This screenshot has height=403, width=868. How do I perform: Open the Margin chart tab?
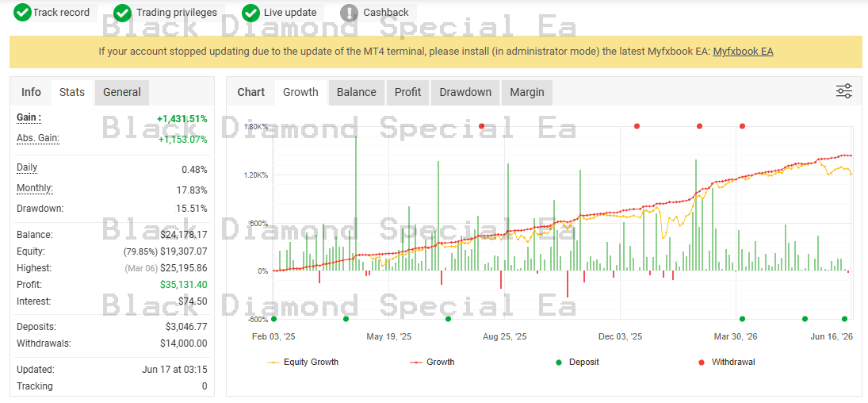tap(527, 92)
